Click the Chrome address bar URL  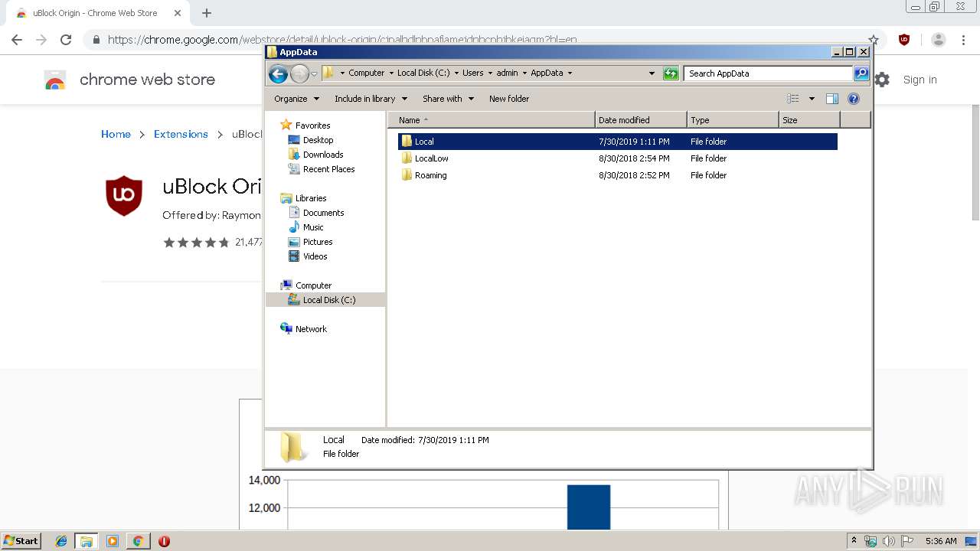click(342, 40)
